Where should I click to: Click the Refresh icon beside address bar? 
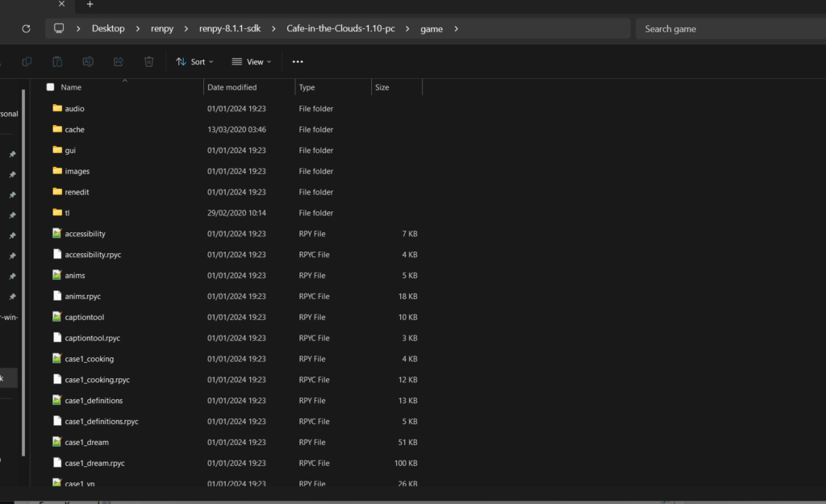click(26, 28)
